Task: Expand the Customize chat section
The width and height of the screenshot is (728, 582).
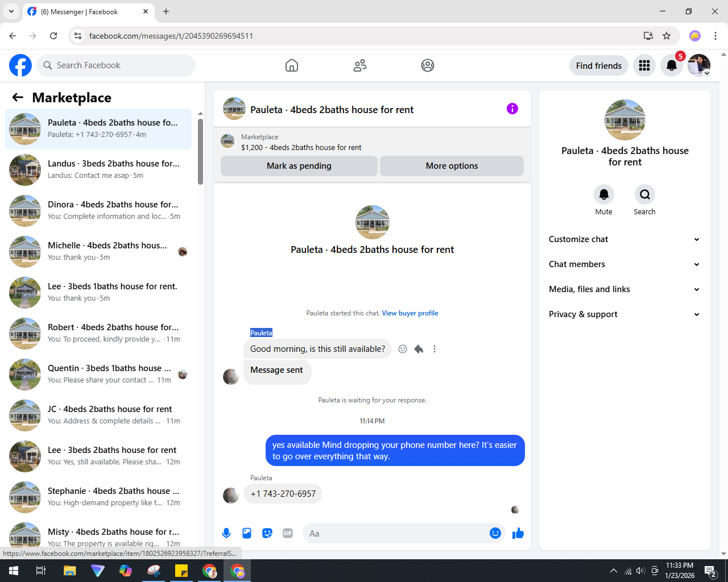Action: coord(625,239)
